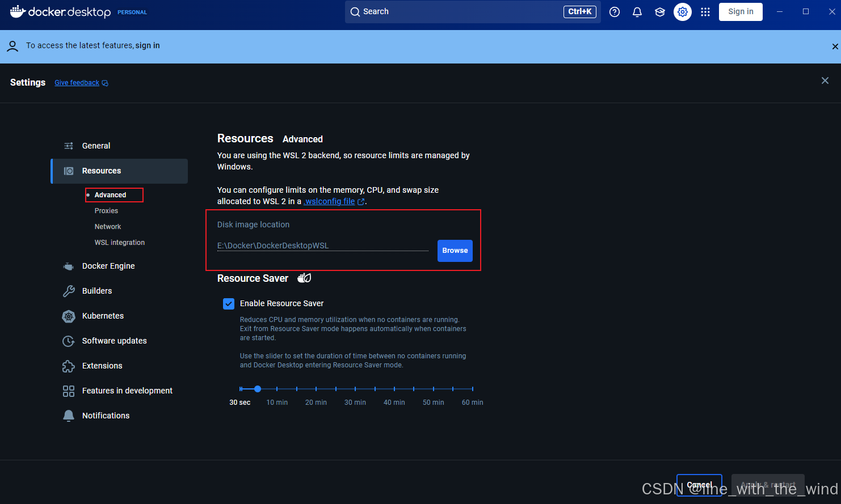Open the Learning center graduation cap icon

tap(660, 12)
